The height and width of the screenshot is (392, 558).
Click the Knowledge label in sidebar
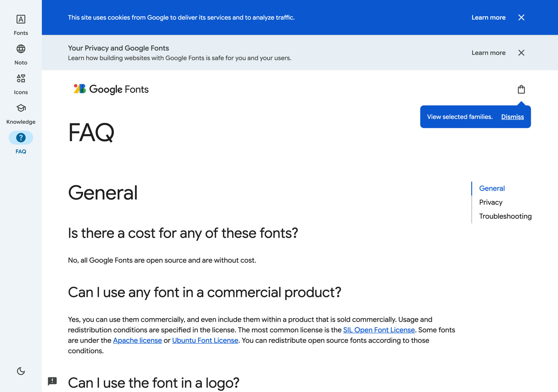tap(21, 122)
